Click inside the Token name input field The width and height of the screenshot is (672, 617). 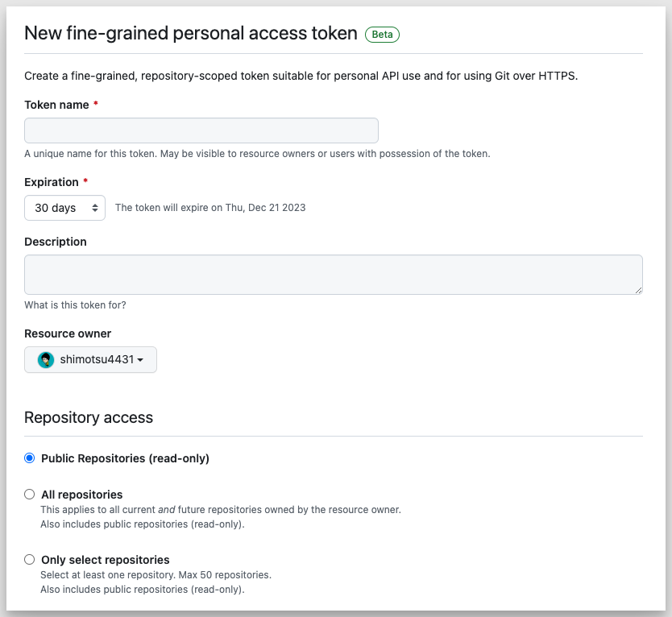pos(201,130)
